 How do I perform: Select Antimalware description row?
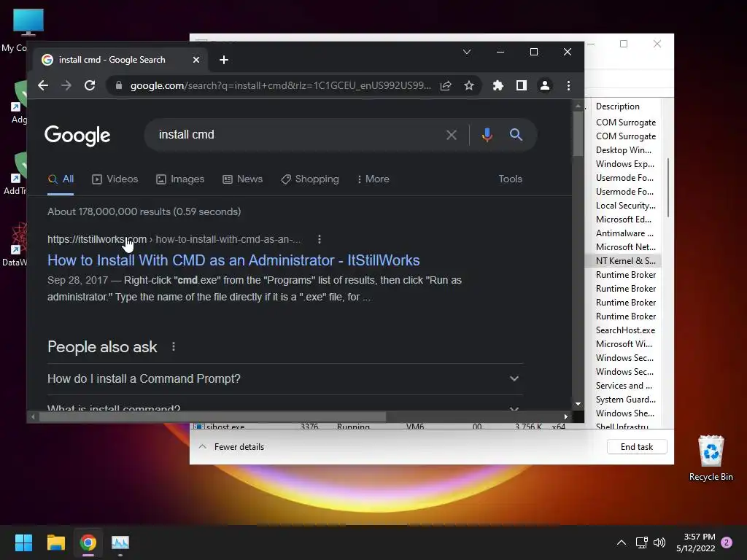[x=624, y=233]
